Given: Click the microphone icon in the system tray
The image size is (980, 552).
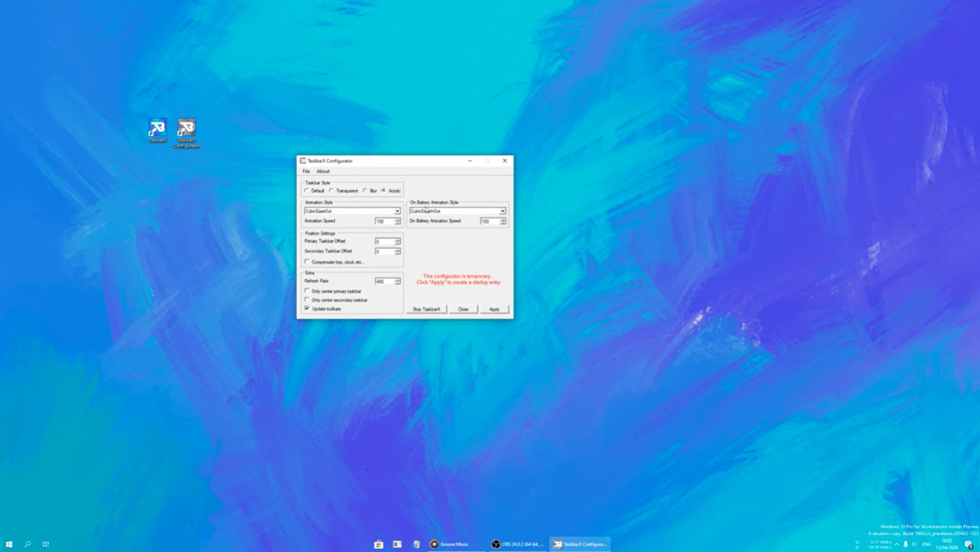Looking at the screenshot, I should 906,544.
